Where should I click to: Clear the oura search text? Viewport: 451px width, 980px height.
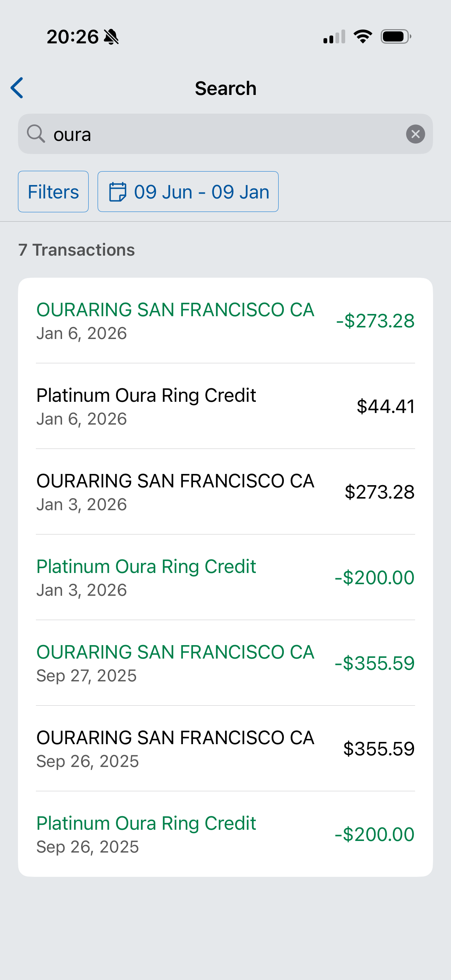pos(415,134)
